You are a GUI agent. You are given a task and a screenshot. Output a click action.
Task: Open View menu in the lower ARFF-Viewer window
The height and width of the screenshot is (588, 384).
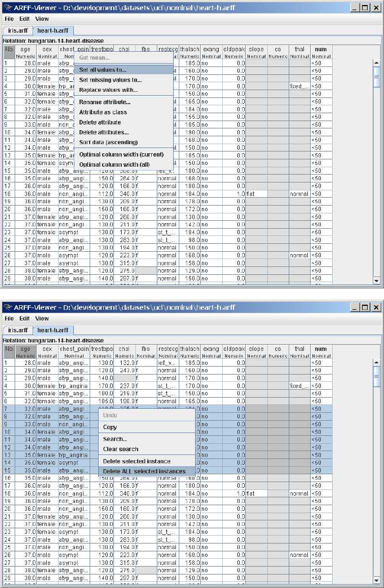click(x=42, y=318)
